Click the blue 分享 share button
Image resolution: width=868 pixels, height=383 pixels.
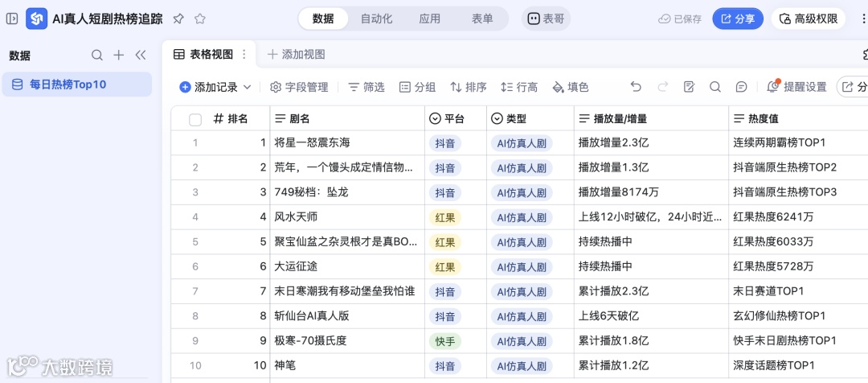point(738,19)
